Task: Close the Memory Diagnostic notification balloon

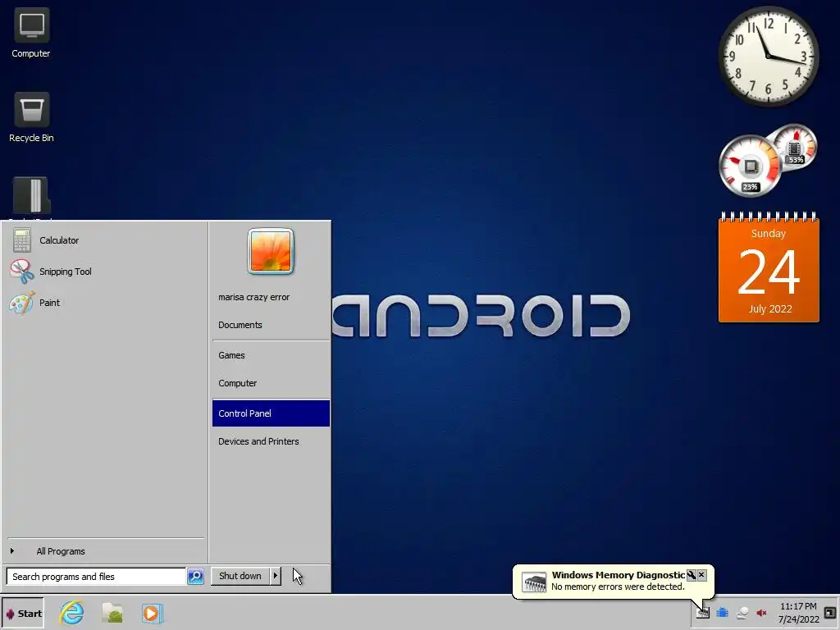Action: (x=701, y=575)
